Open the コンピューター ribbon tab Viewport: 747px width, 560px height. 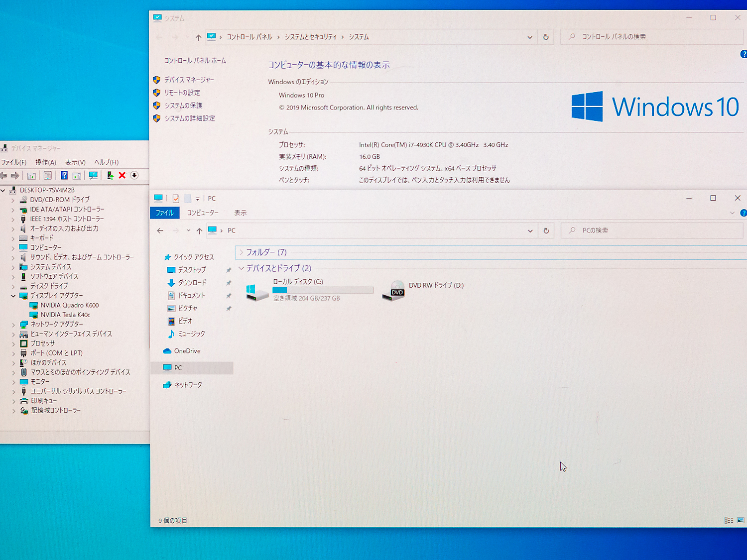tap(203, 213)
